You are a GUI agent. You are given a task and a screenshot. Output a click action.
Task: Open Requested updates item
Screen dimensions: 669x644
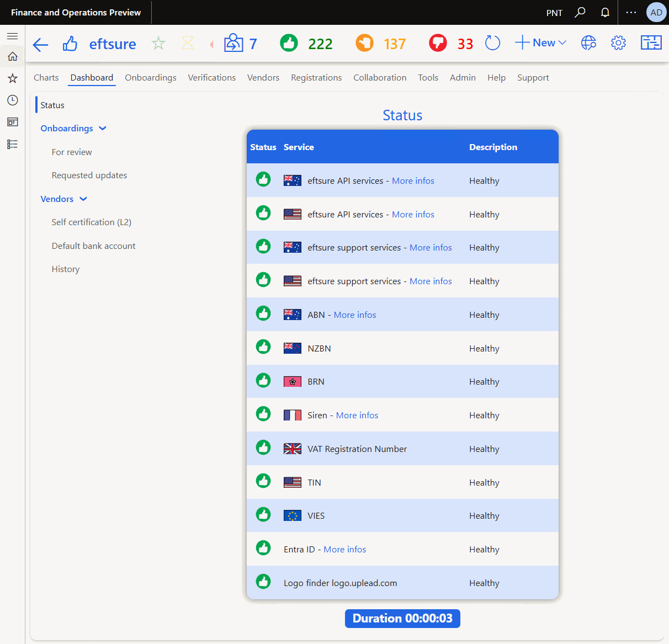tap(89, 175)
